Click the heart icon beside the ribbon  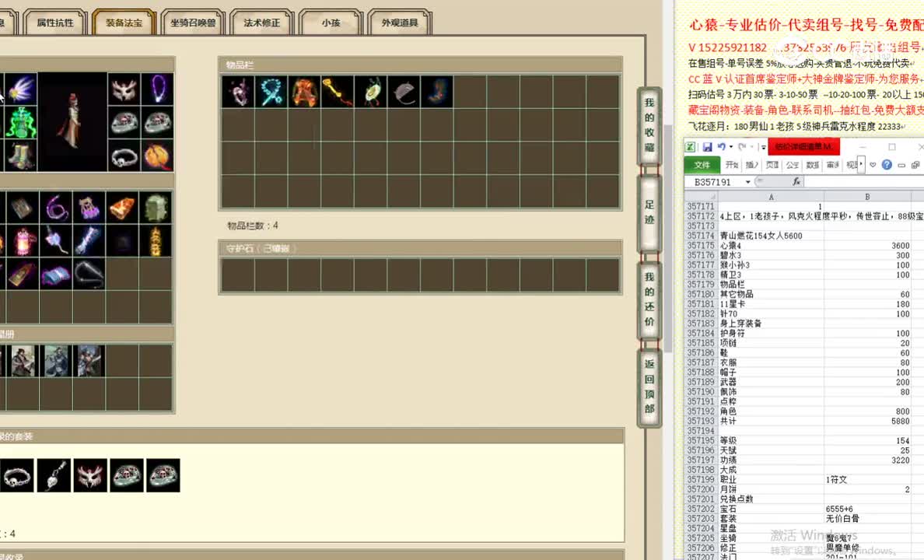point(873,165)
